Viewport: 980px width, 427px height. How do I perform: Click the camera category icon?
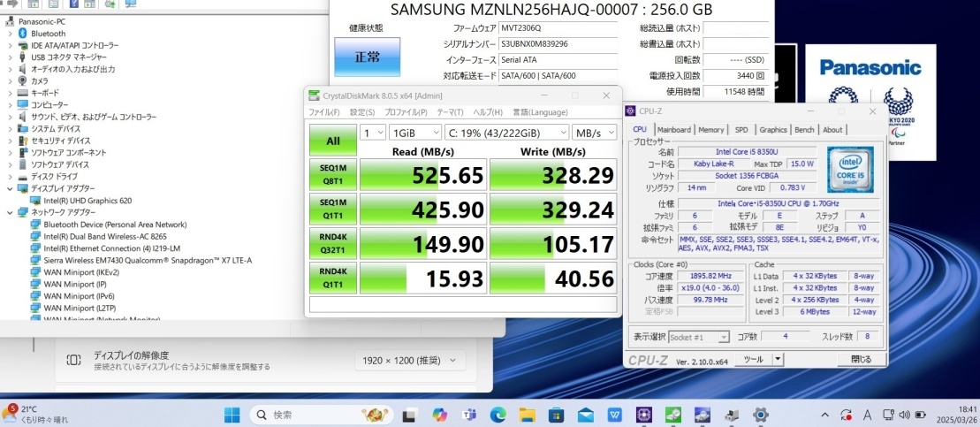(x=23, y=80)
